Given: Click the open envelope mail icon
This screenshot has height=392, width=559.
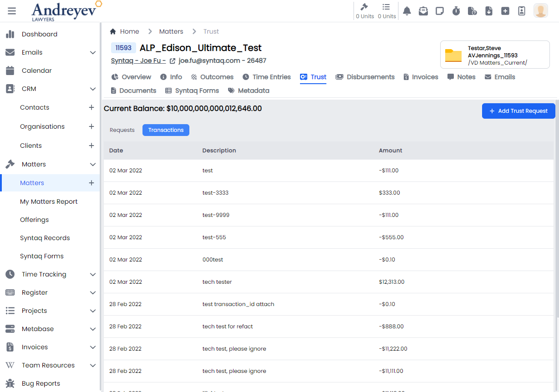Looking at the screenshot, I should [423, 11].
